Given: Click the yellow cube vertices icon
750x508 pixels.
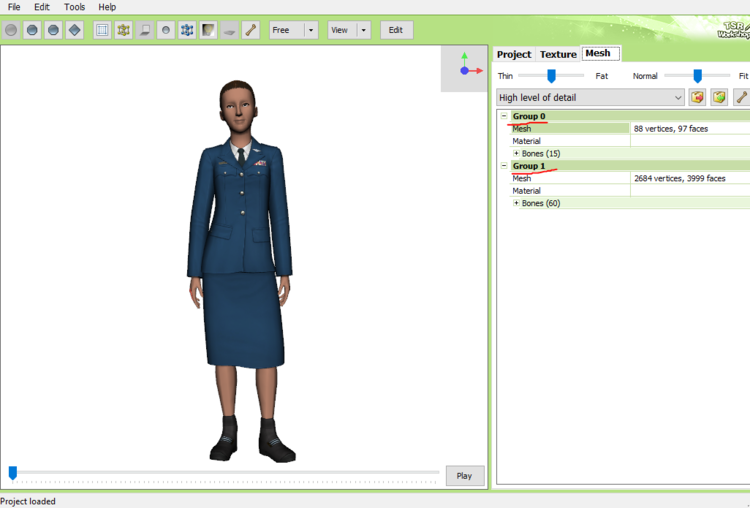Looking at the screenshot, I should [x=123, y=30].
